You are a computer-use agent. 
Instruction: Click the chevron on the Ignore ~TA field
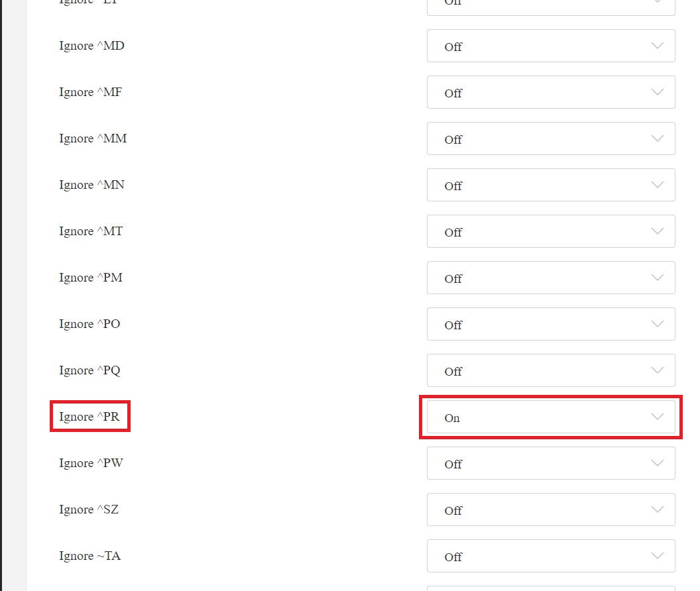[x=657, y=556]
